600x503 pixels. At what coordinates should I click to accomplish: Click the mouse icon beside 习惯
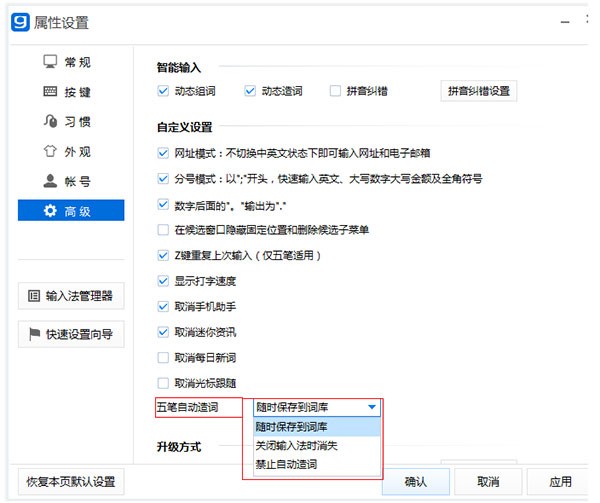point(50,121)
